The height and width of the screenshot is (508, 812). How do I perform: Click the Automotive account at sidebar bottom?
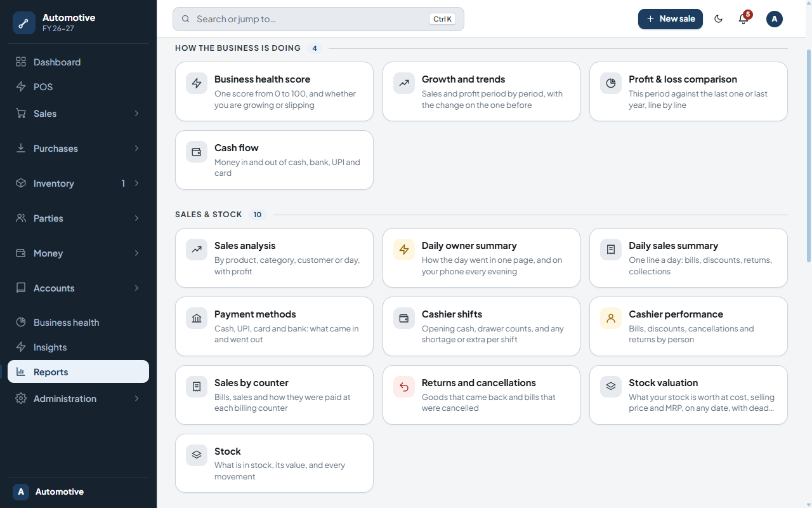click(x=78, y=492)
